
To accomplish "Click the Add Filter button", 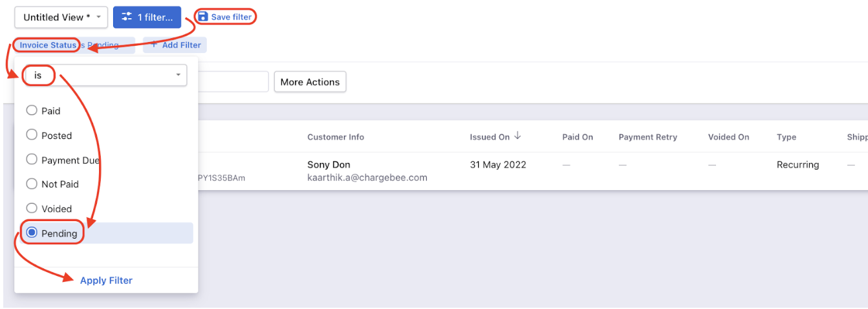I will 175,45.
